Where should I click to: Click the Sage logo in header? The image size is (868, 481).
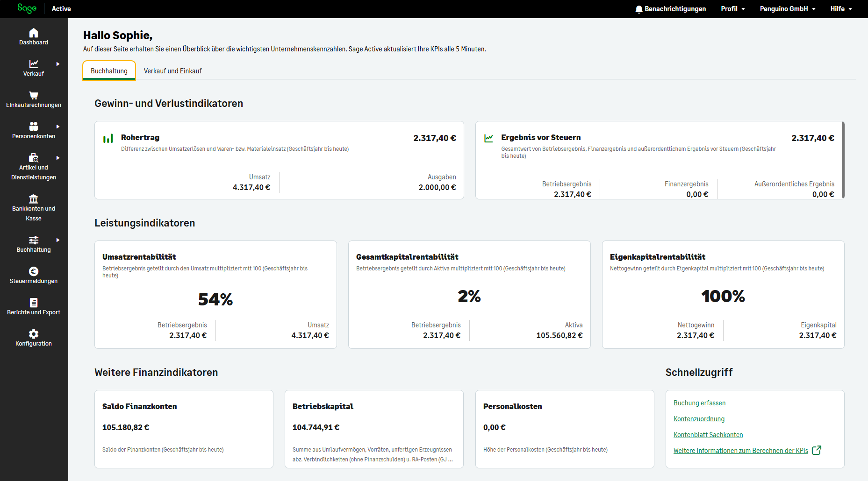pos(27,8)
